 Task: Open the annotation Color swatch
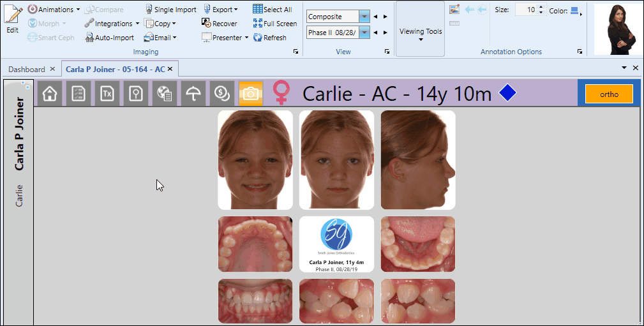coord(574,10)
